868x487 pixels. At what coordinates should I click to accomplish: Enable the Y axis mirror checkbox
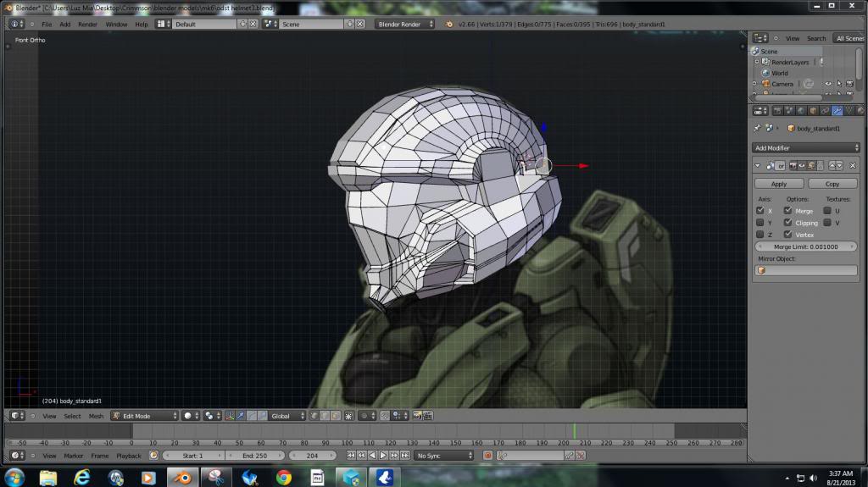(760, 223)
